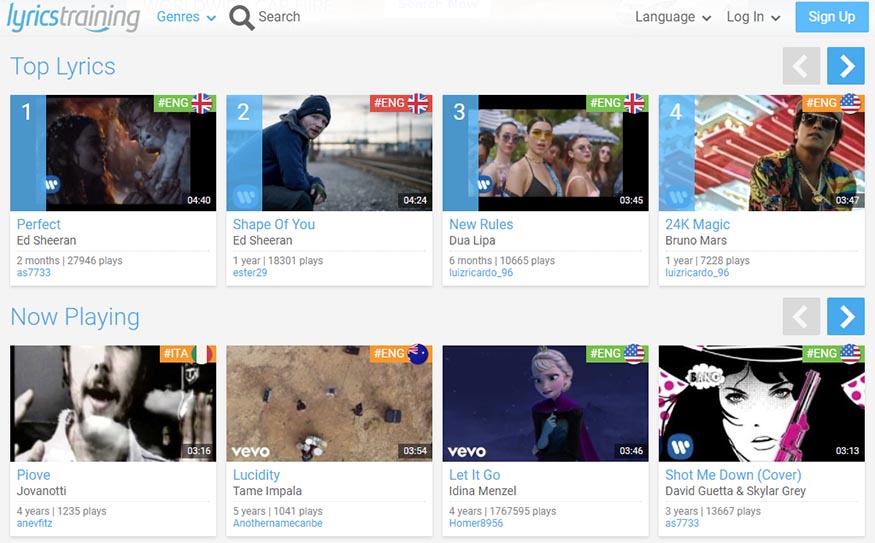Click the #ITA flag badge on Piove
This screenshot has height=543, width=875.
(x=188, y=354)
